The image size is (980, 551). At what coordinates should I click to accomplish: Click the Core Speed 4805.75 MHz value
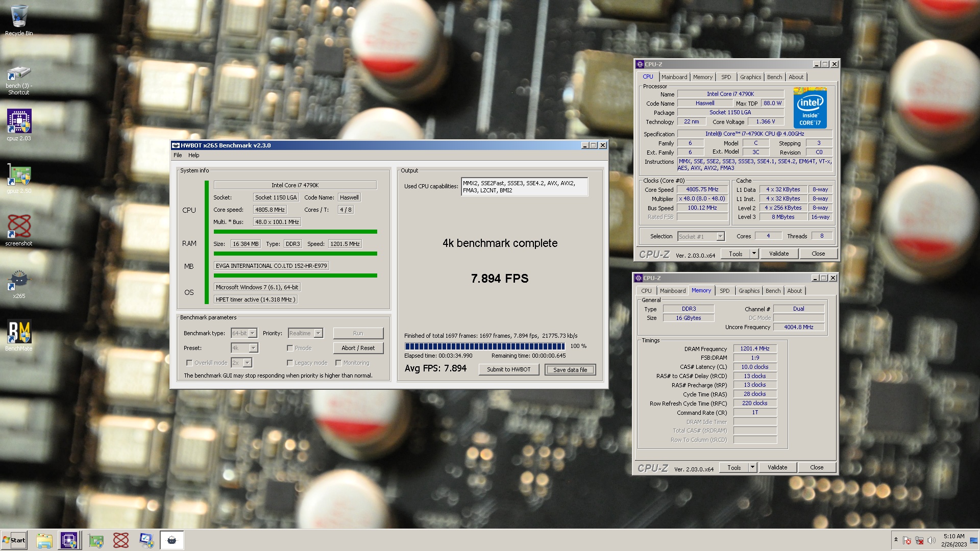702,189
